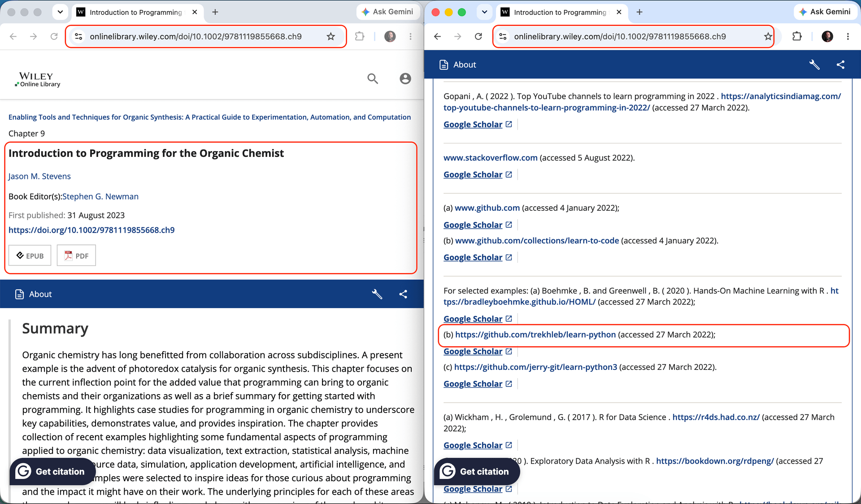Open the three-dot Chrome menu in the right window
Screen dimensions: 861x504
pyautogui.click(x=848, y=36)
